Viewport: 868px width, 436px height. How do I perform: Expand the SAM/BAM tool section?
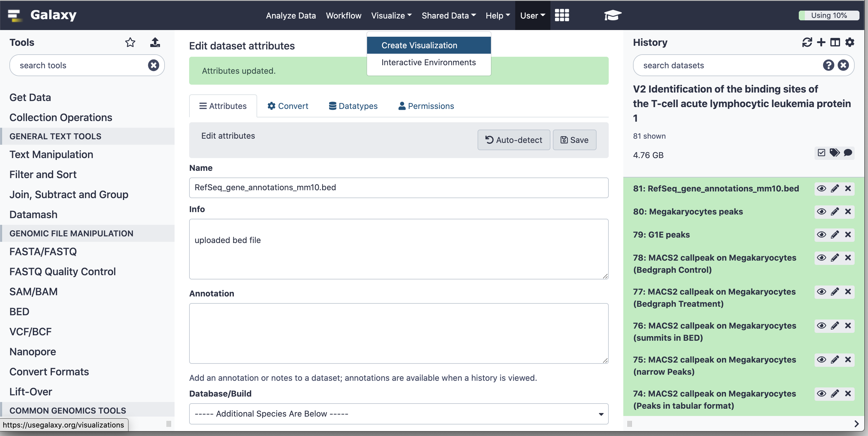click(33, 292)
